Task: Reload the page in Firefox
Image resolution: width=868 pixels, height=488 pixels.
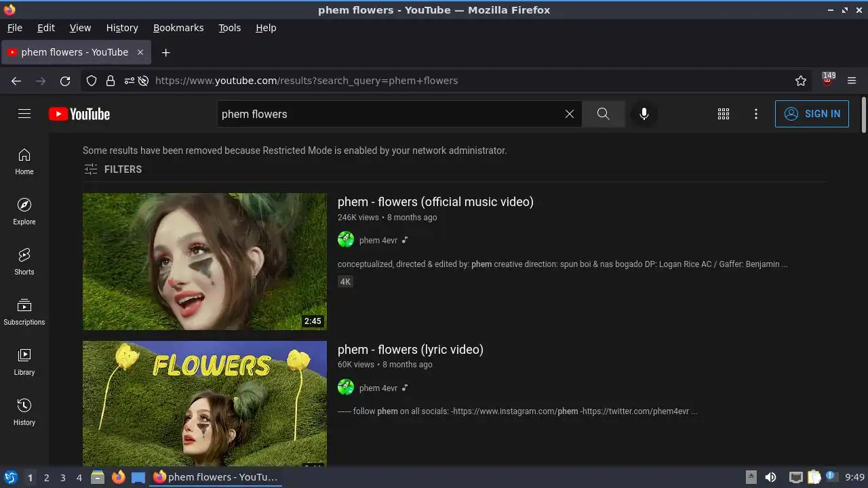Action: (65, 81)
